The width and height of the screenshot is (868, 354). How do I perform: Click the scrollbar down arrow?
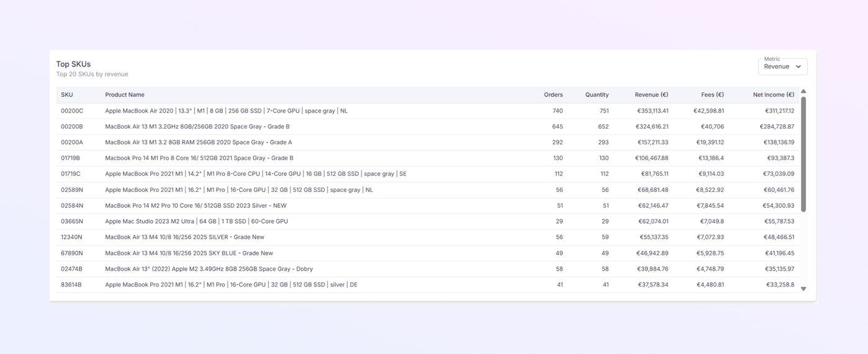pyautogui.click(x=803, y=289)
